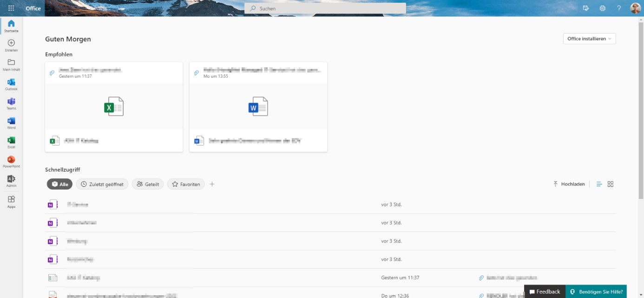Open the Admin center icon
Viewport: 644px width, 298px height.
coord(11,181)
